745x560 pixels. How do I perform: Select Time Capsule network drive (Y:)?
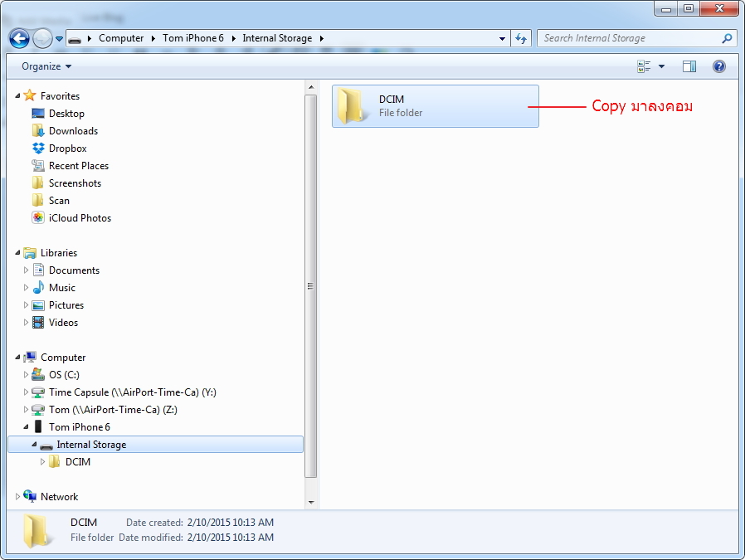tap(133, 392)
